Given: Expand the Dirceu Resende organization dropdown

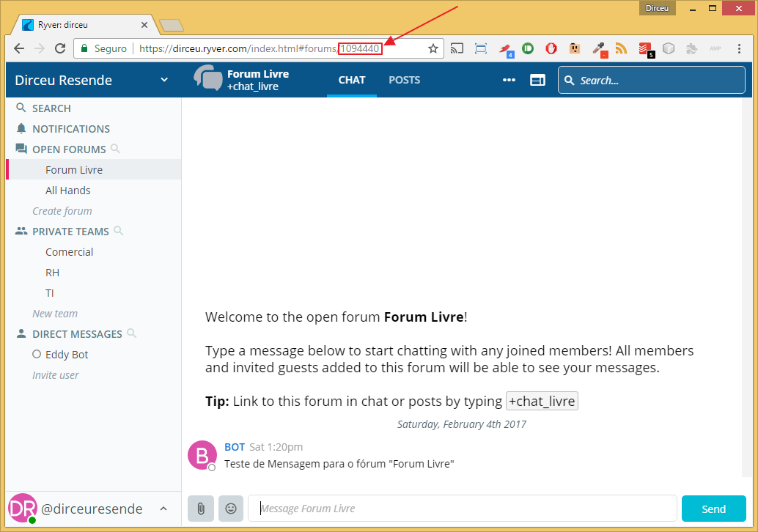Looking at the screenshot, I should click(164, 80).
